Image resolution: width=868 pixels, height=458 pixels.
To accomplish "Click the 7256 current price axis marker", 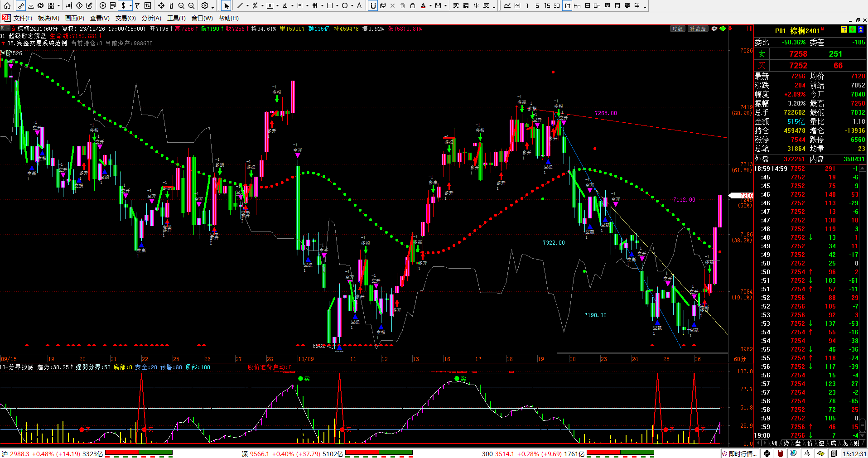I will (741, 195).
